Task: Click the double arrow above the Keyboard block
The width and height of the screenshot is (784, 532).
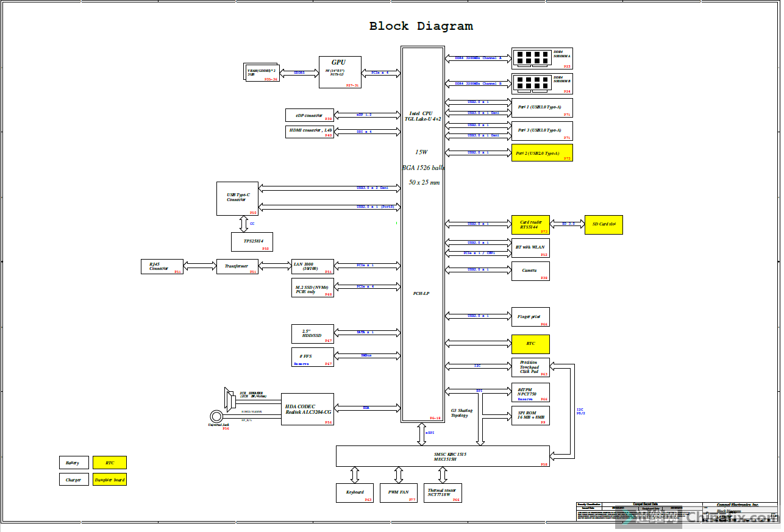Action: click(x=355, y=475)
